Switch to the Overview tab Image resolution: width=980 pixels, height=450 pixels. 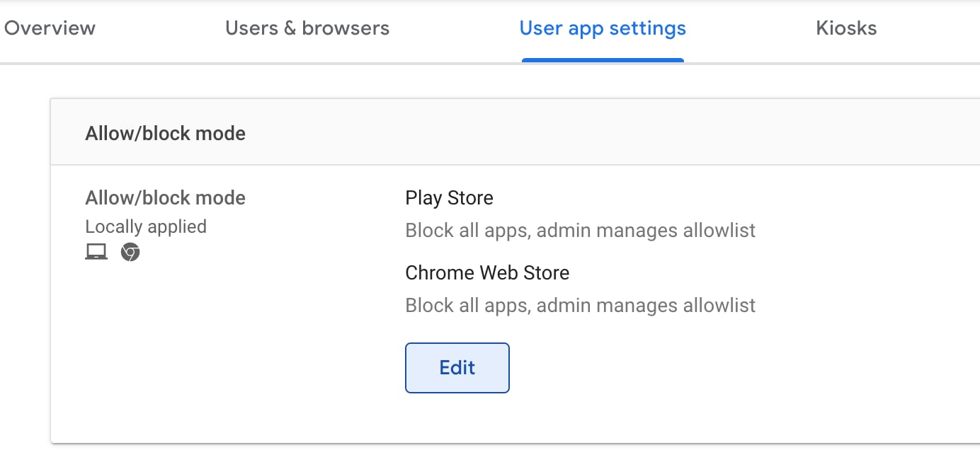(x=50, y=28)
